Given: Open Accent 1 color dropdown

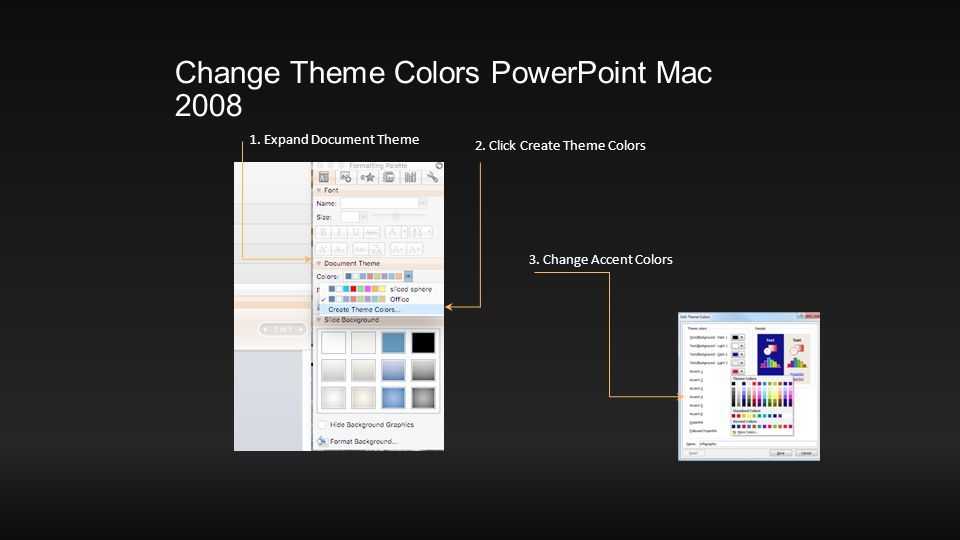Looking at the screenshot, I should coord(738,371).
